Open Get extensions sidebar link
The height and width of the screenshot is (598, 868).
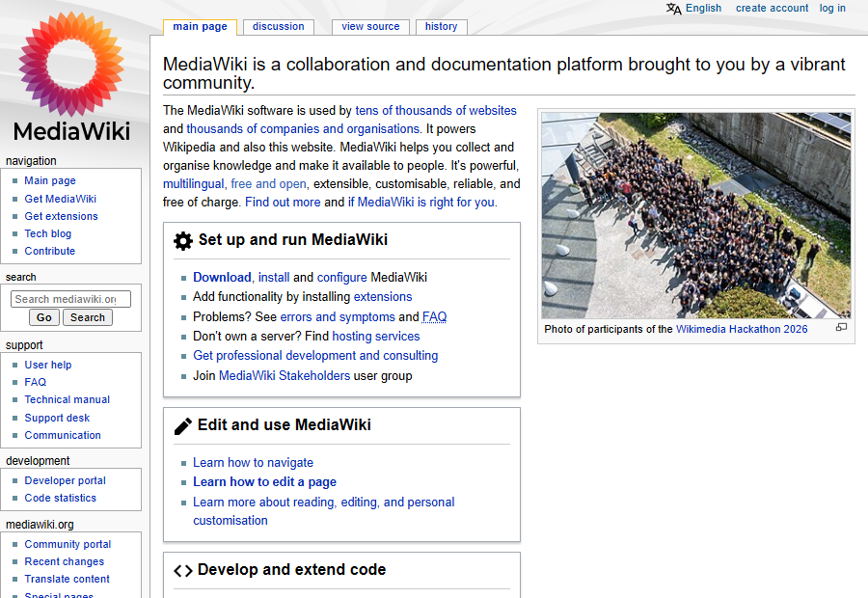61,216
